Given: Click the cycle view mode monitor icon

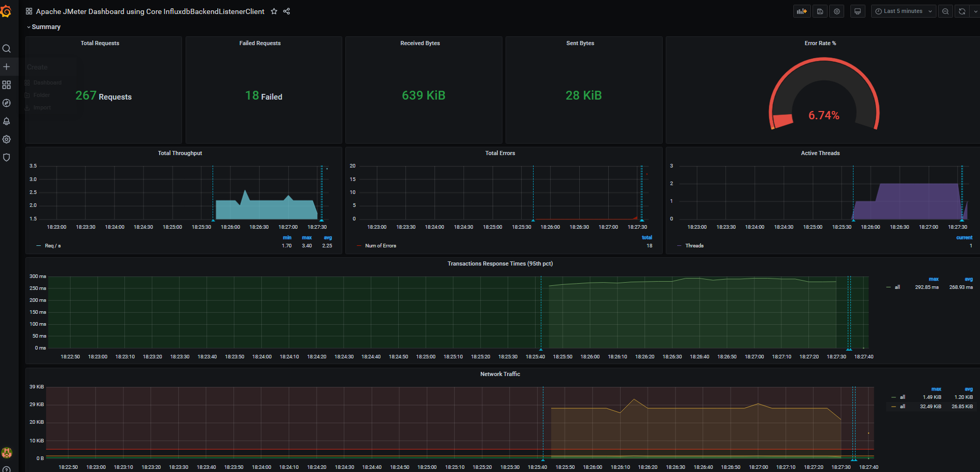Looking at the screenshot, I should click(x=858, y=11).
